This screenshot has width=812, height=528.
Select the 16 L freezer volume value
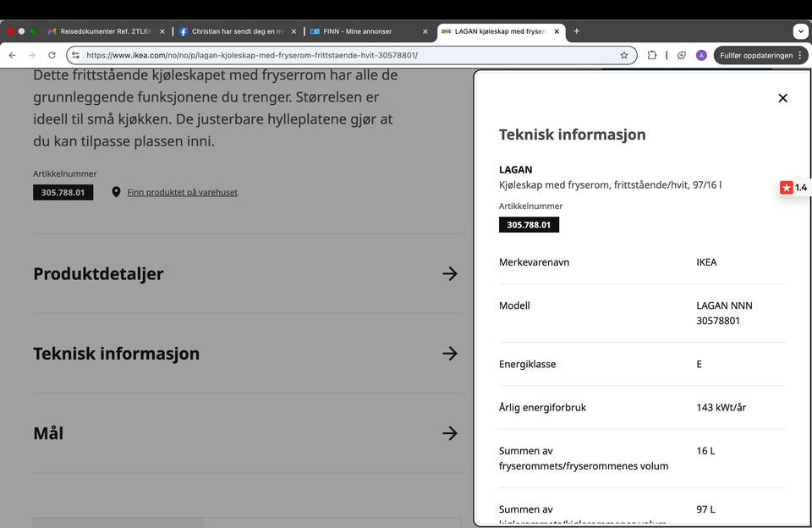pyautogui.click(x=705, y=451)
